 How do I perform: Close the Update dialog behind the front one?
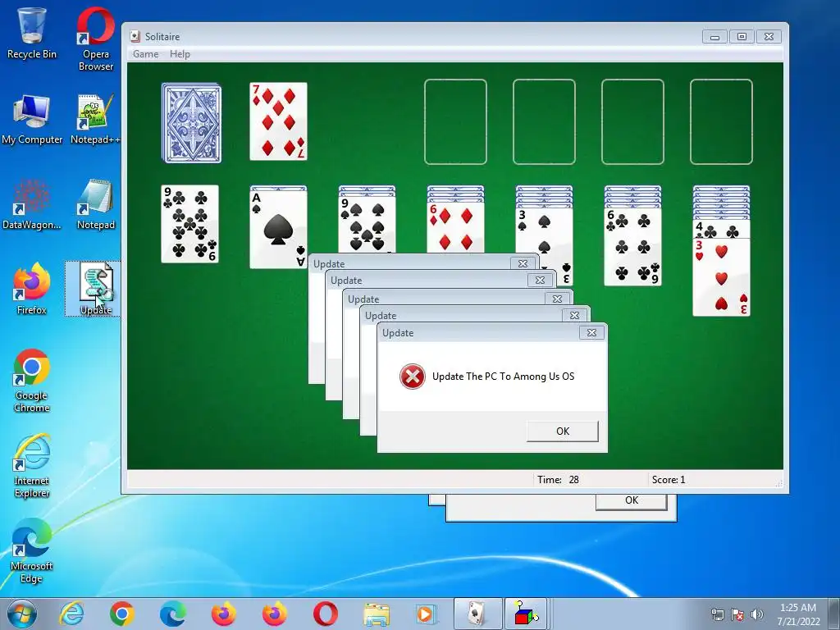[574, 316]
